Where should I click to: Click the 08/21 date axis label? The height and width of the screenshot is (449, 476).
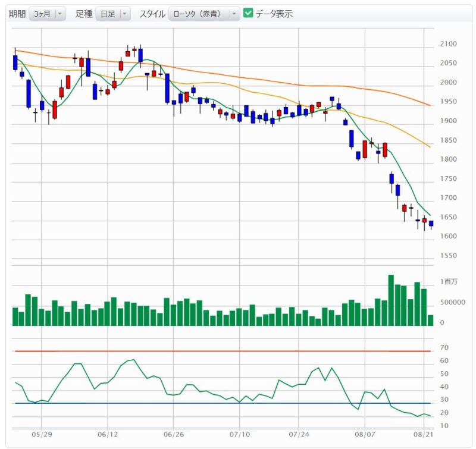coord(423,435)
